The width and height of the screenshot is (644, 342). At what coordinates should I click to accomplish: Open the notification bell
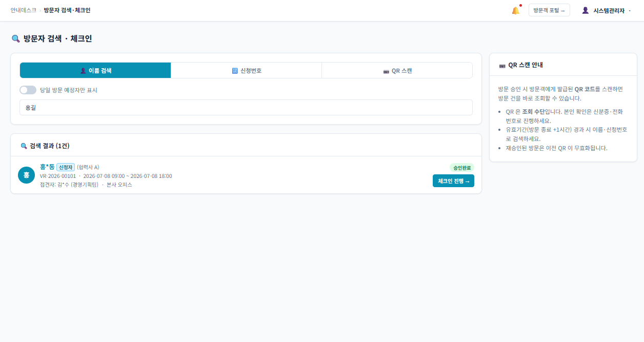[515, 10]
